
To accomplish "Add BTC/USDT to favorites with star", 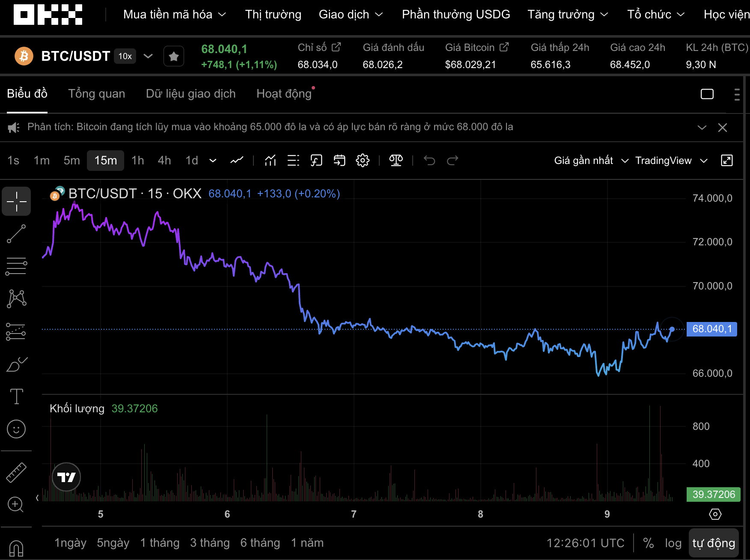I will 174,56.
